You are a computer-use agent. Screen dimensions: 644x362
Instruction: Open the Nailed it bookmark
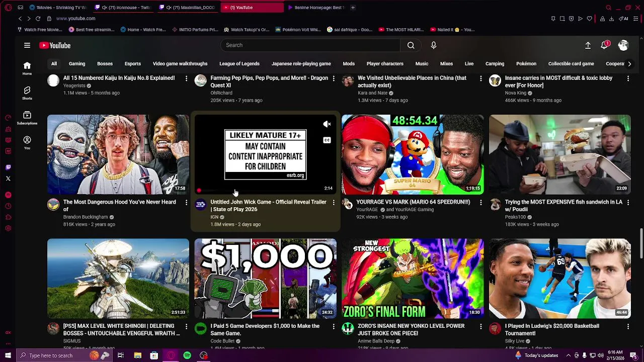pyautogui.click(x=452, y=30)
